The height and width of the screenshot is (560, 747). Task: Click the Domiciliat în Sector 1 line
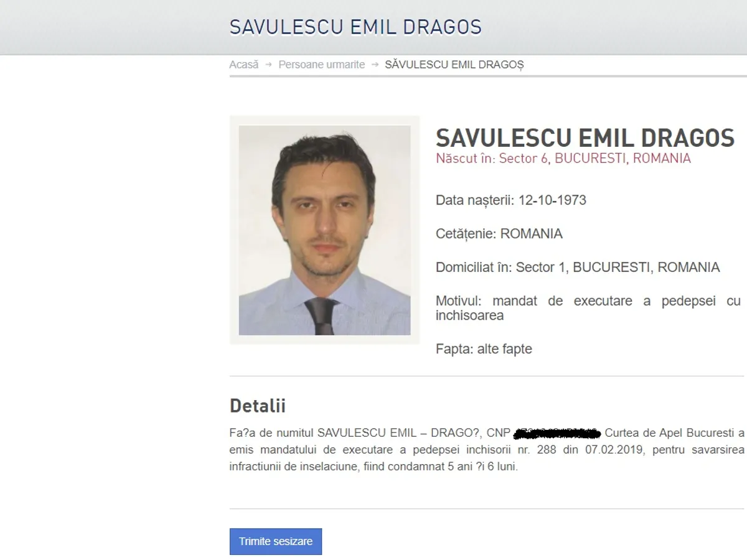point(578,268)
